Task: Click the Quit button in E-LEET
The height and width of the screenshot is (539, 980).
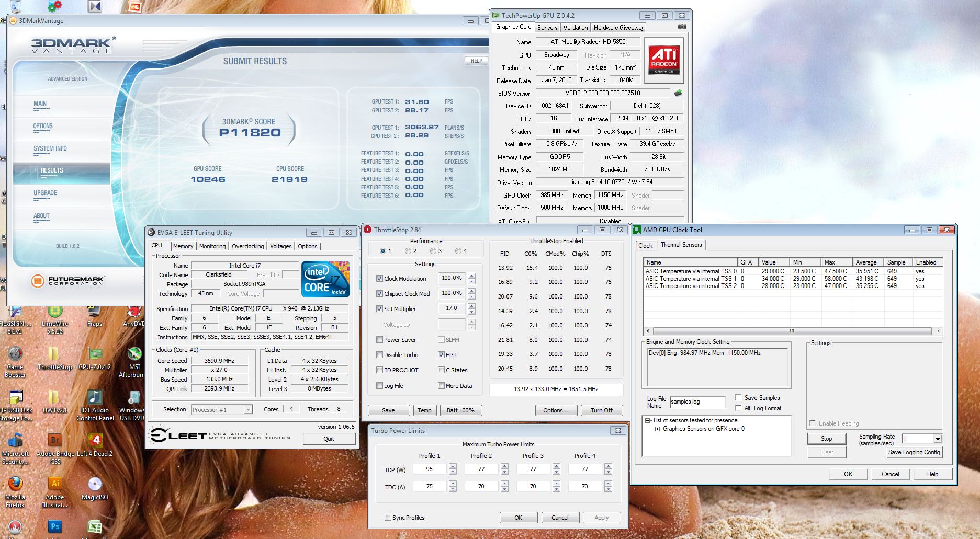Action: pyautogui.click(x=329, y=439)
